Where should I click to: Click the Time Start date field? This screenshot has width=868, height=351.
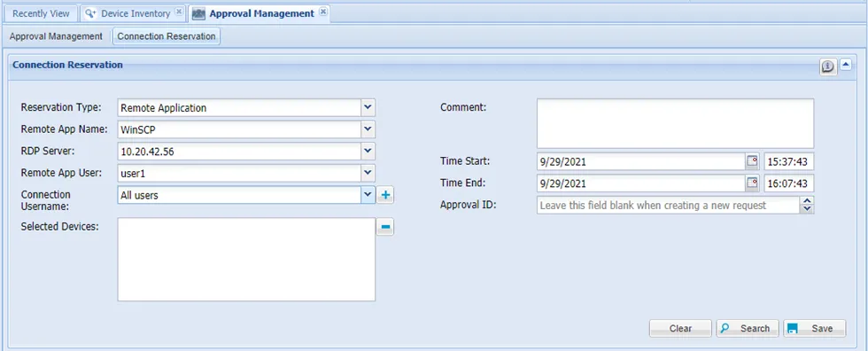pos(641,161)
